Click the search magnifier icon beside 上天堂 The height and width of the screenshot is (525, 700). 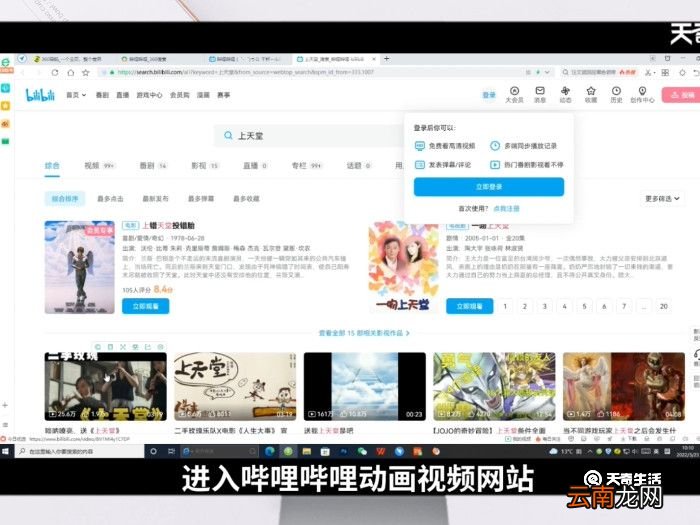[228, 135]
